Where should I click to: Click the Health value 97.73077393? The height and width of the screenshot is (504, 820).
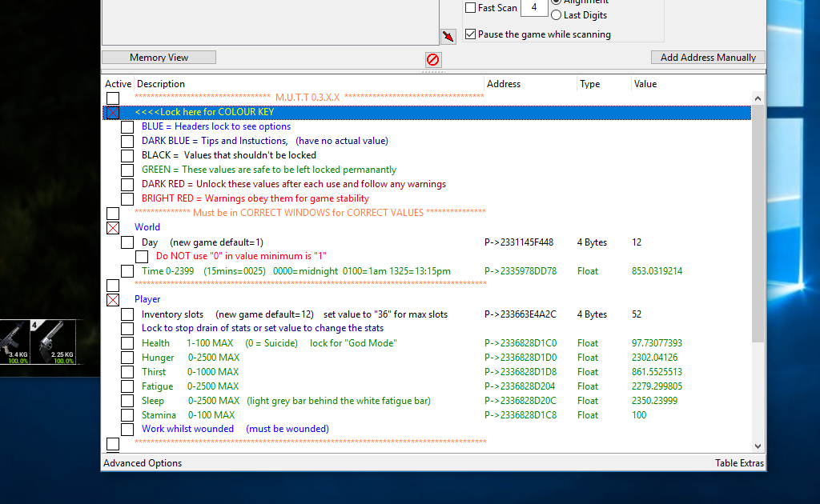(x=657, y=343)
